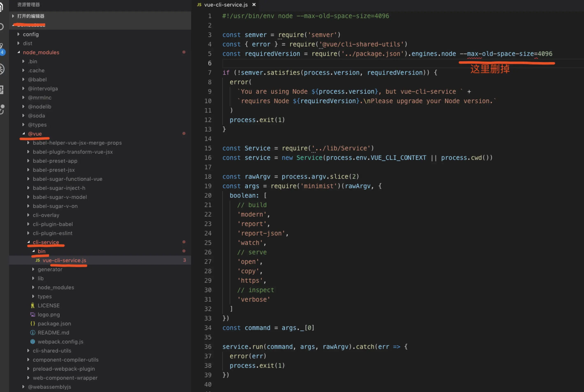
Task: Expand the web-component-wrapper folder
Action: [100, 378]
